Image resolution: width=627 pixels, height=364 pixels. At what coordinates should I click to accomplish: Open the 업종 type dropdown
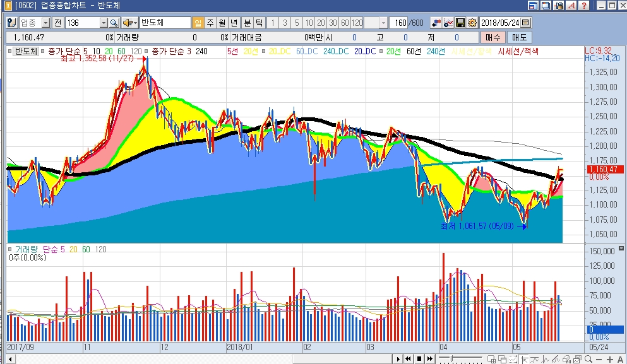point(45,23)
